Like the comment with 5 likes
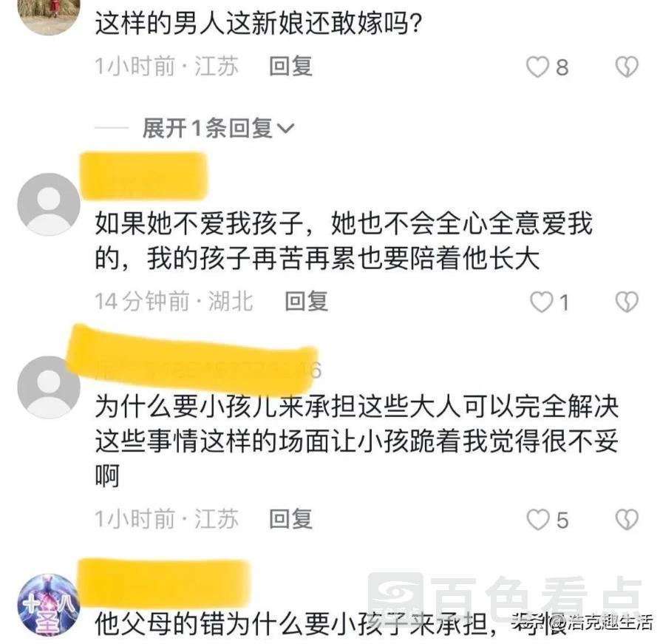Viewport: 660px width, 644px height. tap(538, 519)
